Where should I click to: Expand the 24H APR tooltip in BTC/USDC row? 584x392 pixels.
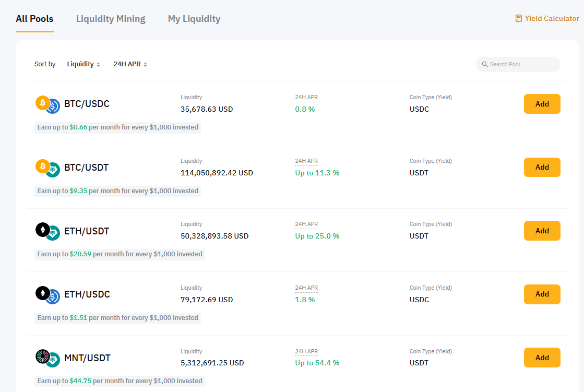point(306,97)
